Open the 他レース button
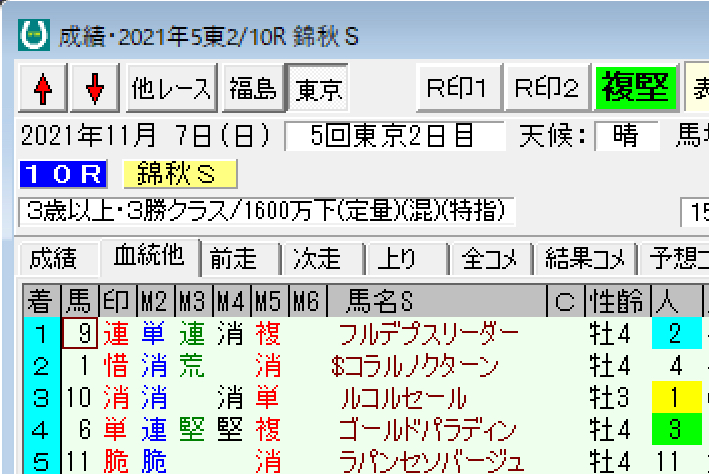 click(x=171, y=88)
